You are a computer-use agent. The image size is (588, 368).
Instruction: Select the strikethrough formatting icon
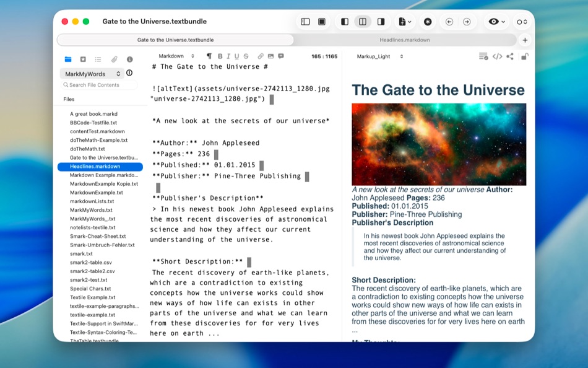(245, 56)
